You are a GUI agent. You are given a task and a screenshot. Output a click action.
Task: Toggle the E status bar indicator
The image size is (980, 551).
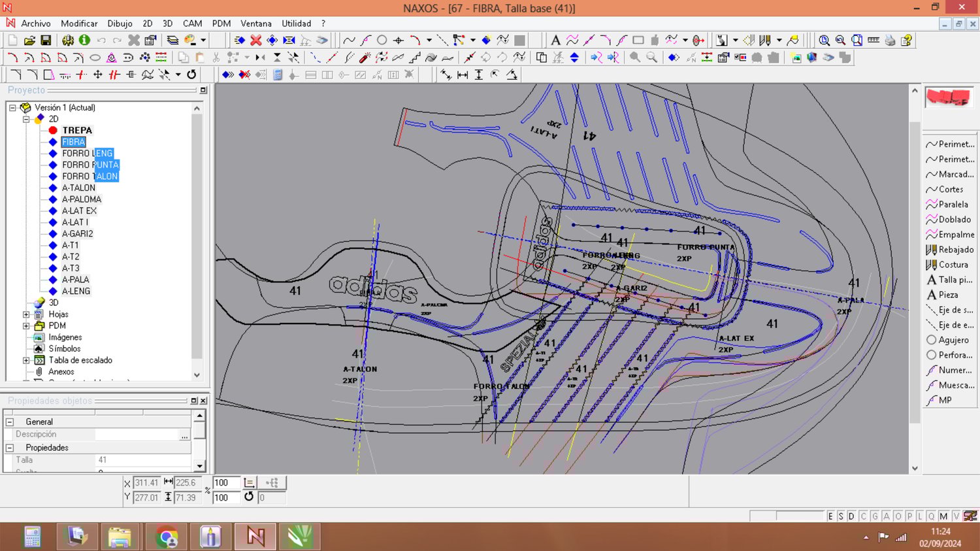tap(830, 516)
